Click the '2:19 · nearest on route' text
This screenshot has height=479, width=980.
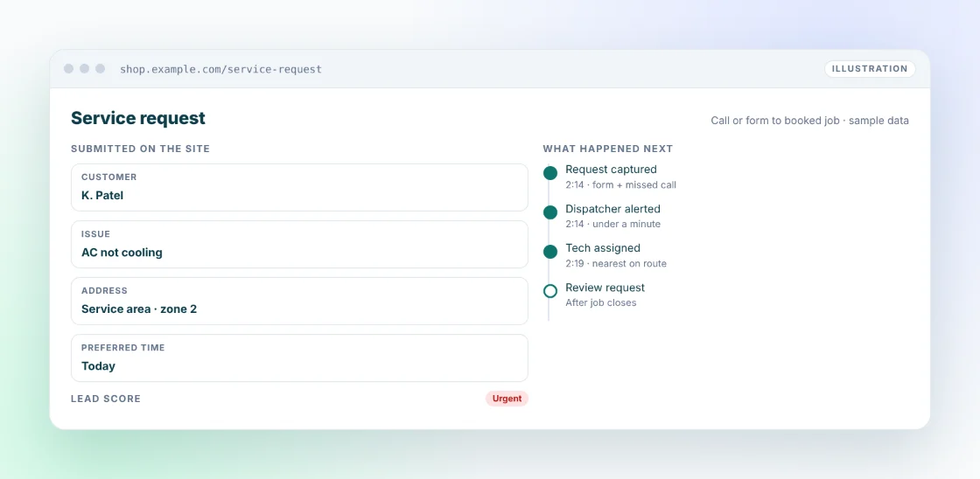616,264
